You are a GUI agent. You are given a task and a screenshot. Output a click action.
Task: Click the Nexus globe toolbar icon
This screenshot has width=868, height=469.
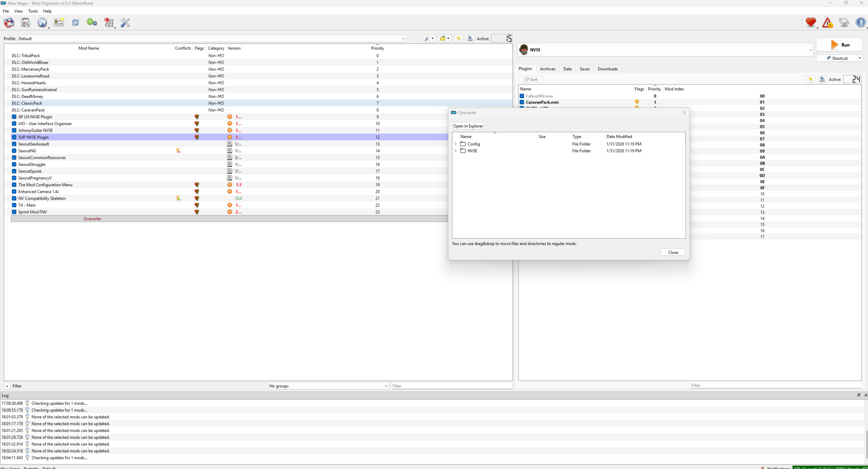tap(42, 22)
